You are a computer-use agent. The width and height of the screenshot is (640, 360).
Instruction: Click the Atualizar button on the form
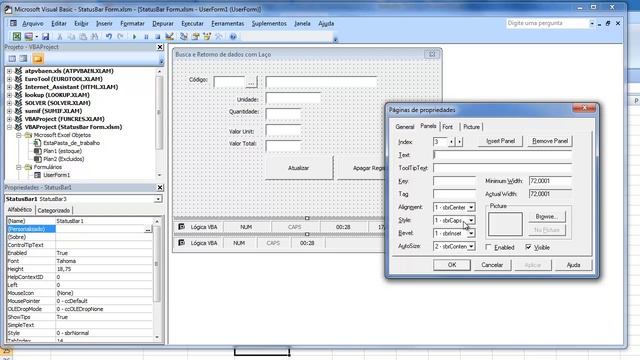coord(298,168)
